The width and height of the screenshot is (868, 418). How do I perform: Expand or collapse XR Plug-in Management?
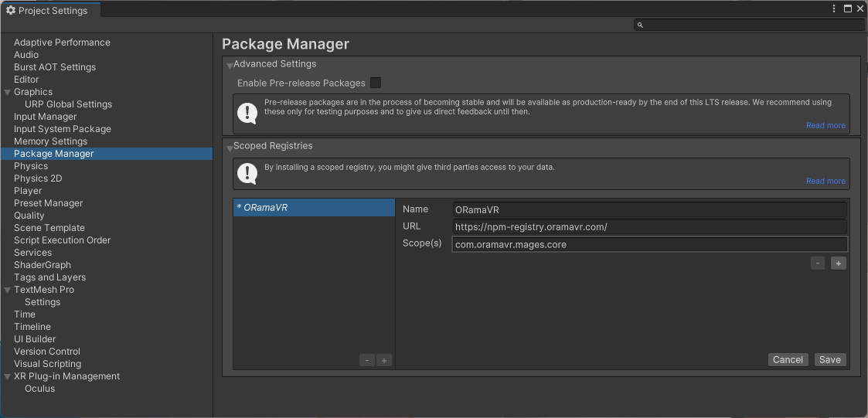pos(8,377)
